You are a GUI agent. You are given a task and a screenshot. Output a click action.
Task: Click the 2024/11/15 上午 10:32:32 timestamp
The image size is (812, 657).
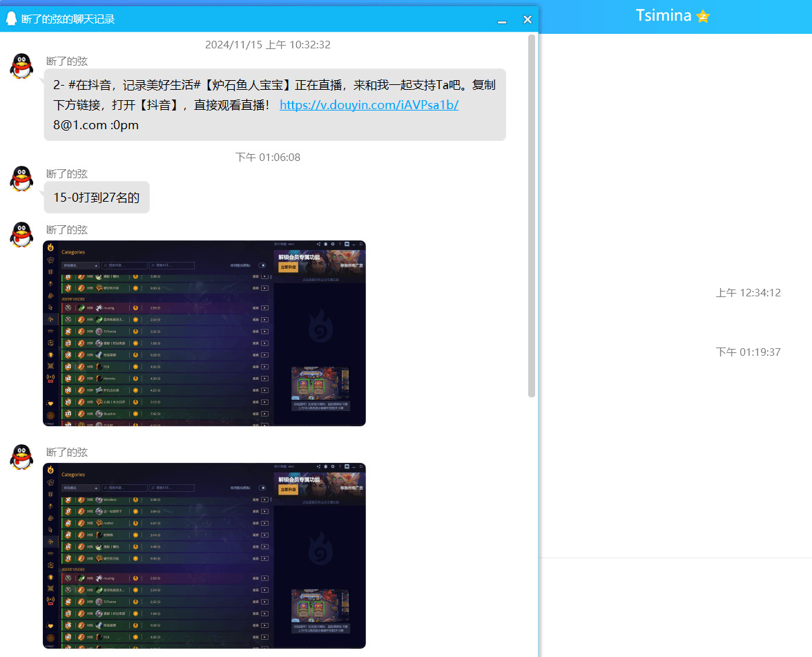click(268, 45)
